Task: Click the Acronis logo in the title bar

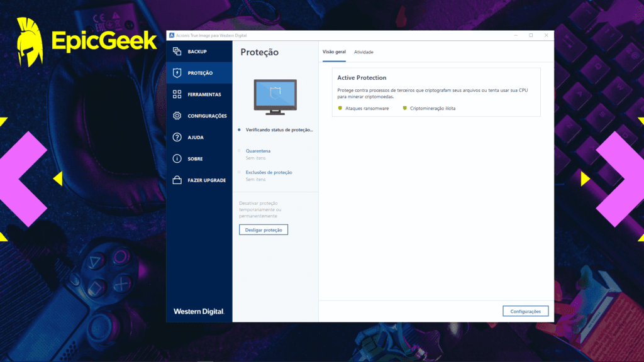Action: pos(171,36)
